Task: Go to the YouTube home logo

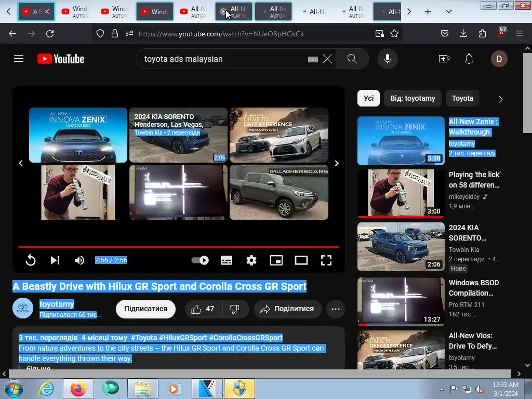Action: 61,59
